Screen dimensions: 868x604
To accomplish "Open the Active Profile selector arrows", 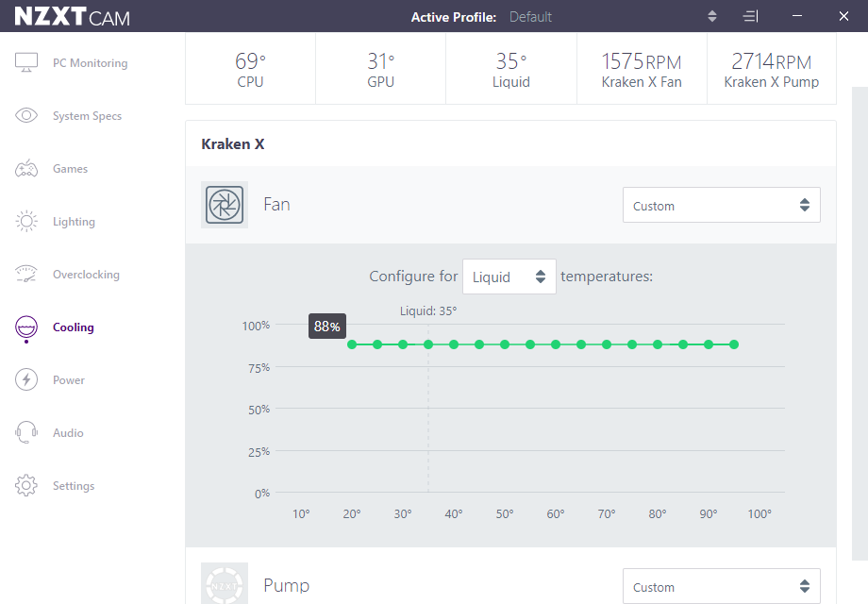I will click(712, 17).
